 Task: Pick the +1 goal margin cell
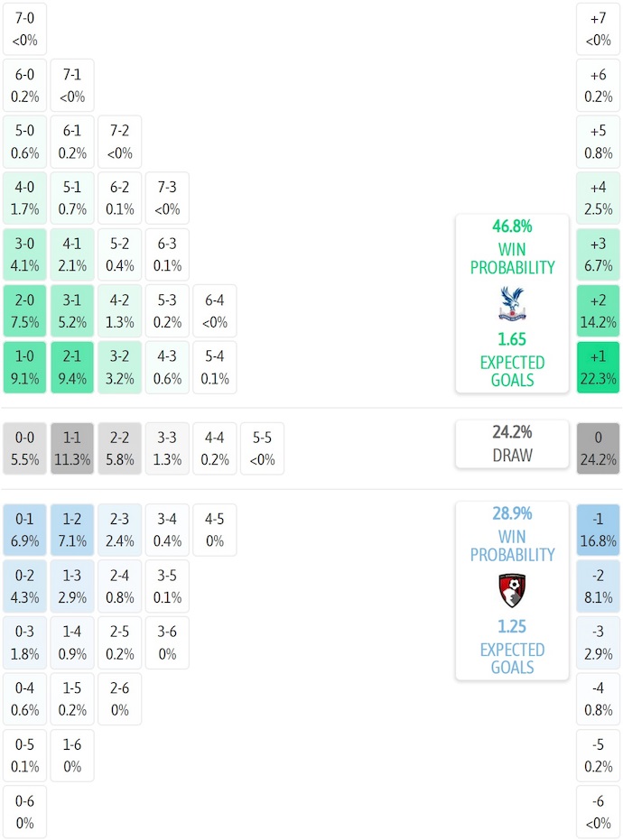tap(598, 367)
